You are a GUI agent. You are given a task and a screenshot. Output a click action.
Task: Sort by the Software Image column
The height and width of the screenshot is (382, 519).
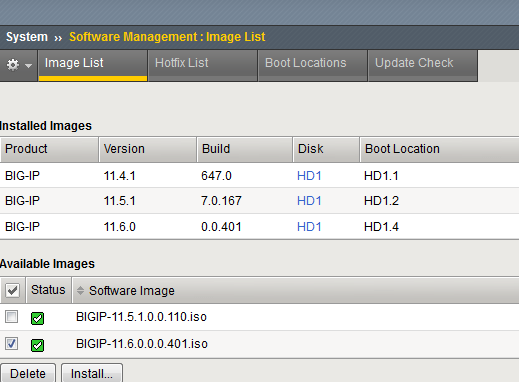coord(132,291)
